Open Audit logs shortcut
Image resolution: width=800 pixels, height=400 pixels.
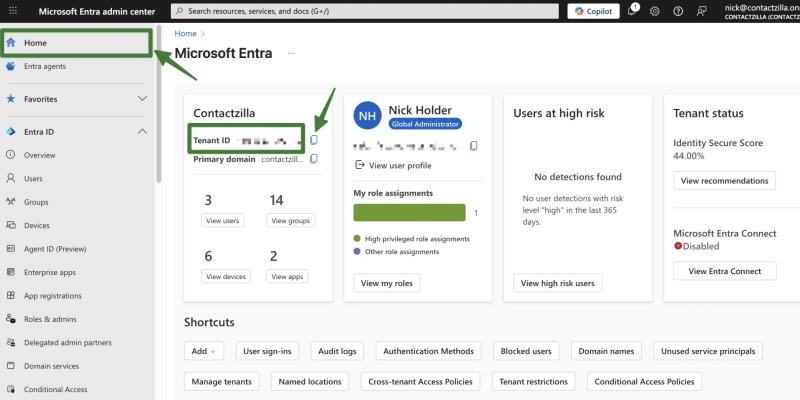[x=337, y=351]
